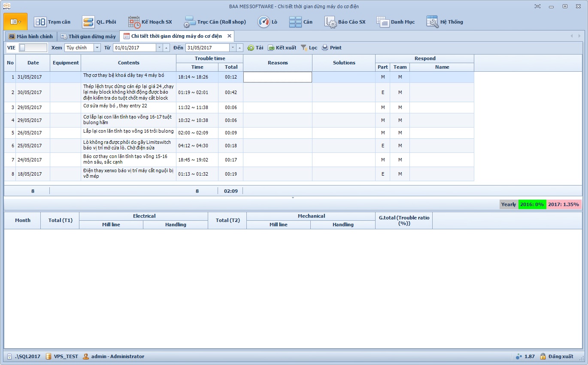Screen dimensions: 588x365
Task: Click the Tải reload button
Action: [255, 48]
